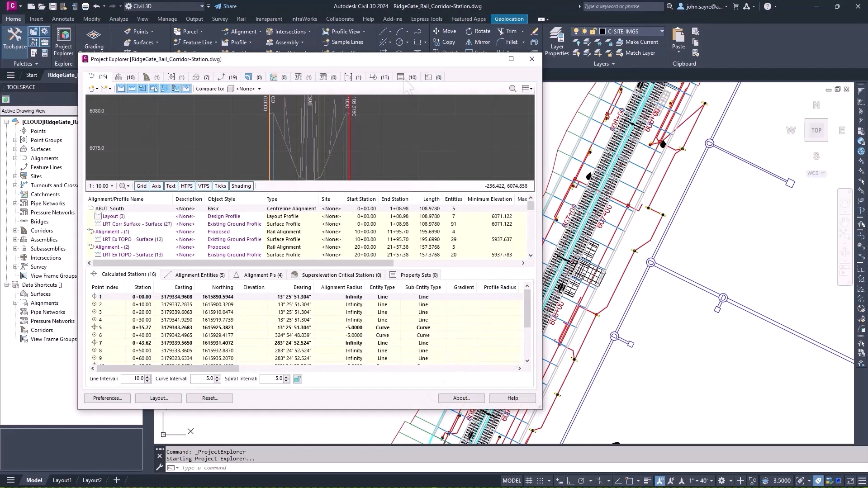Switch to Alignment PIs (4) tab

point(258,275)
